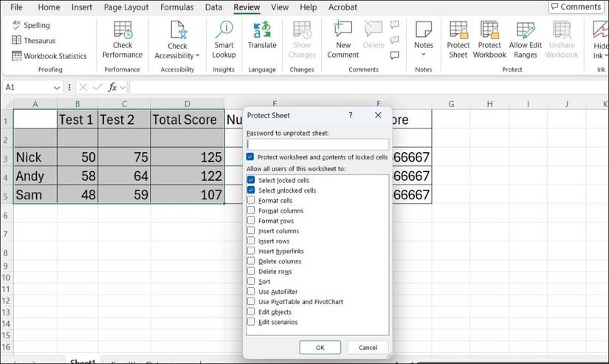The width and height of the screenshot is (609, 364).
Task: Click the Check Accessibility icon
Action: (x=179, y=30)
